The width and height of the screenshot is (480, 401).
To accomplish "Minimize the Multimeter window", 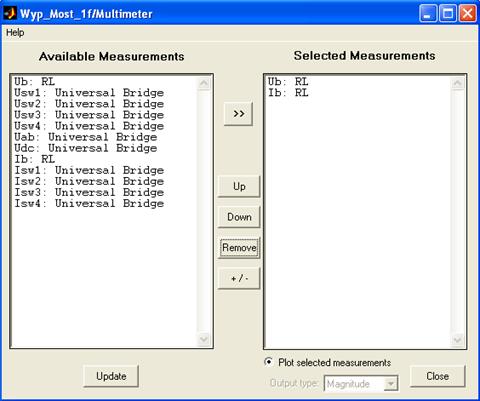I will click(428, 14).
